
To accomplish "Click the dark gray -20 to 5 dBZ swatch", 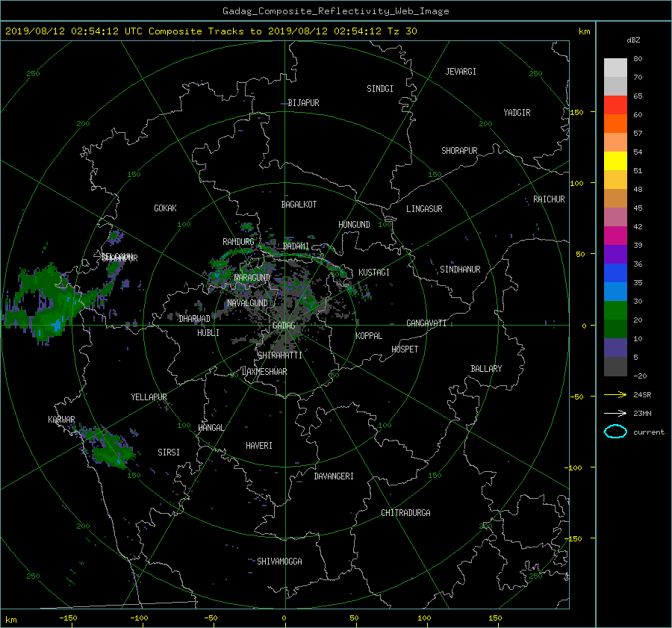I will tap(615, 367).
